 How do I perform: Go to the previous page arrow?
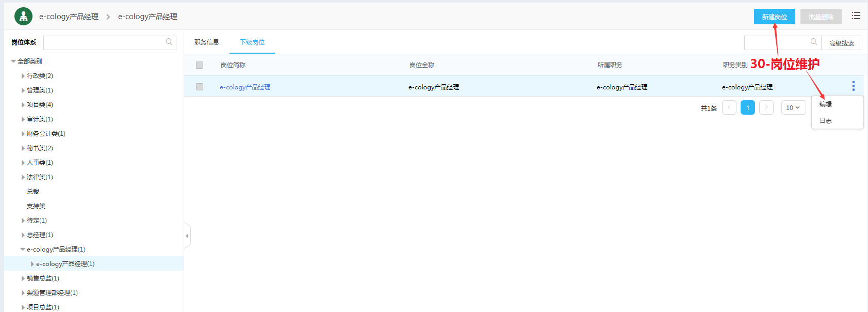729,107
